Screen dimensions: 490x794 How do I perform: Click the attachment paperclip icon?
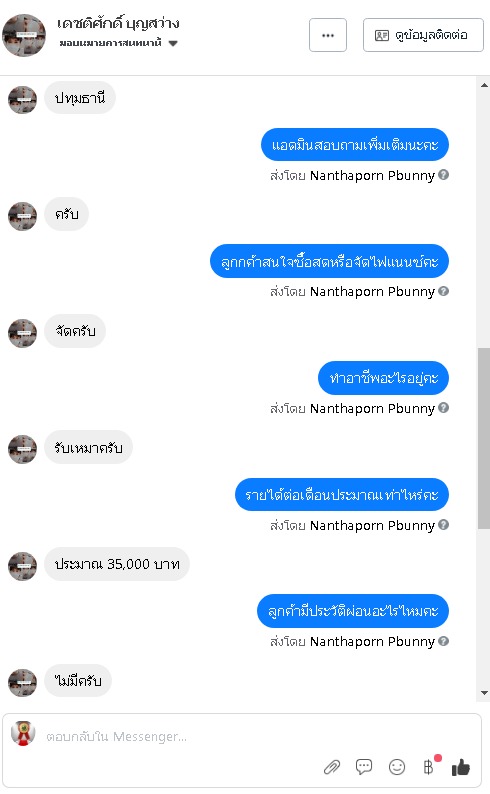(332, 767)
